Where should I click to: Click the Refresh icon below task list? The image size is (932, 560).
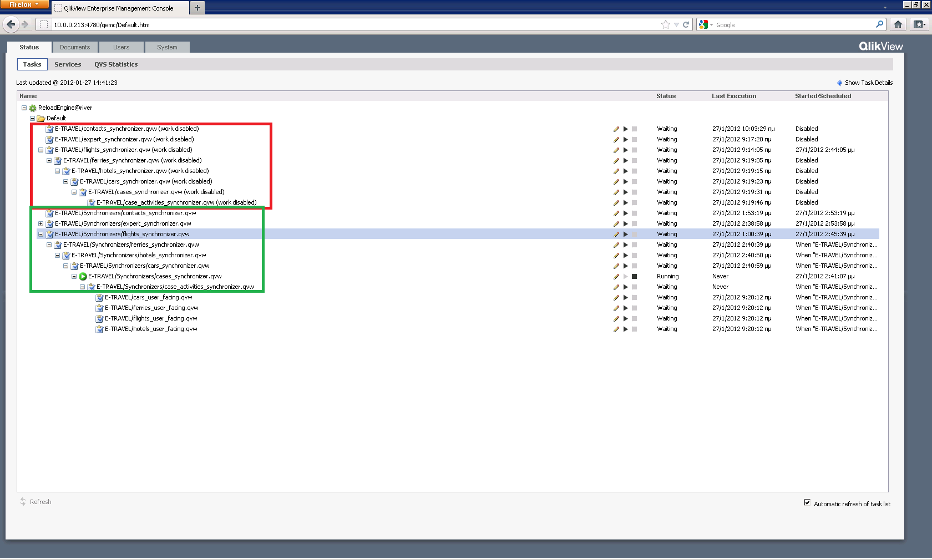pyautogui.click(x=23, y=502)
